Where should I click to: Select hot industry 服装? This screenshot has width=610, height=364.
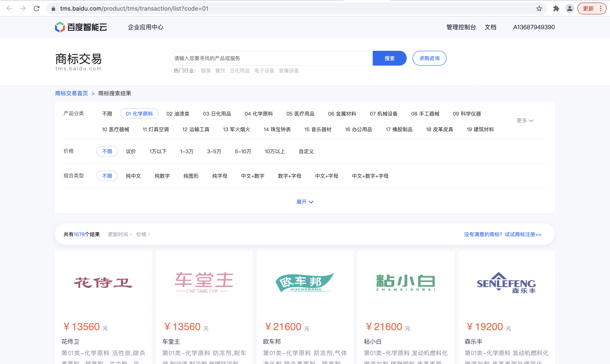[206, 71]
